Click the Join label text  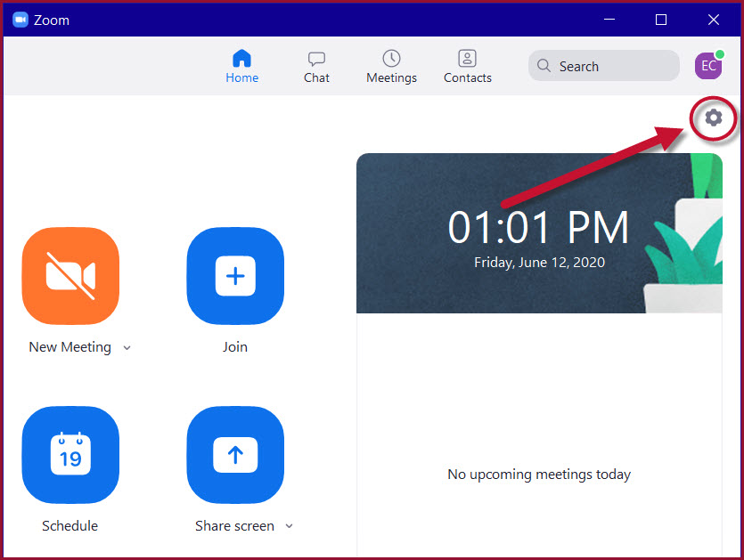point(235,347)
